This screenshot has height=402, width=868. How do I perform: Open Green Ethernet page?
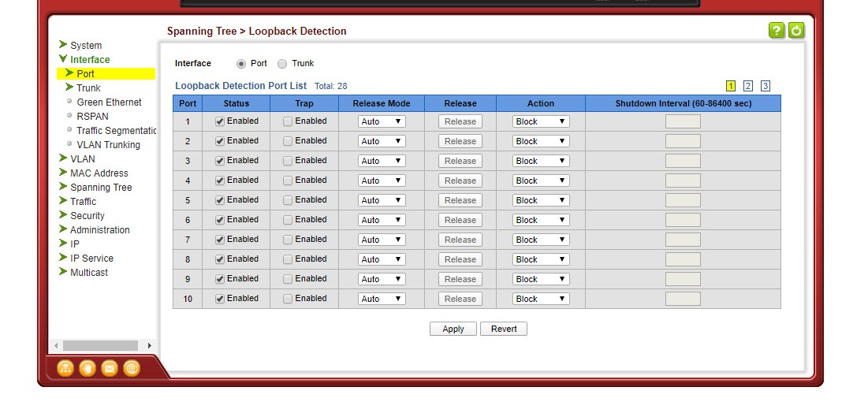click(x=109, y=102)
